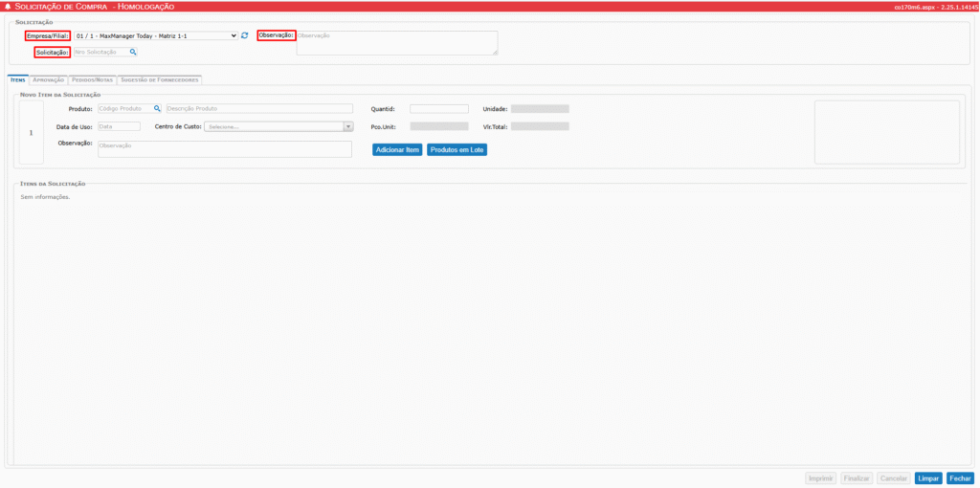Click the Descrição Produto field
The width and height of the screenshot is (980, 488).
(x=259, y=109)
